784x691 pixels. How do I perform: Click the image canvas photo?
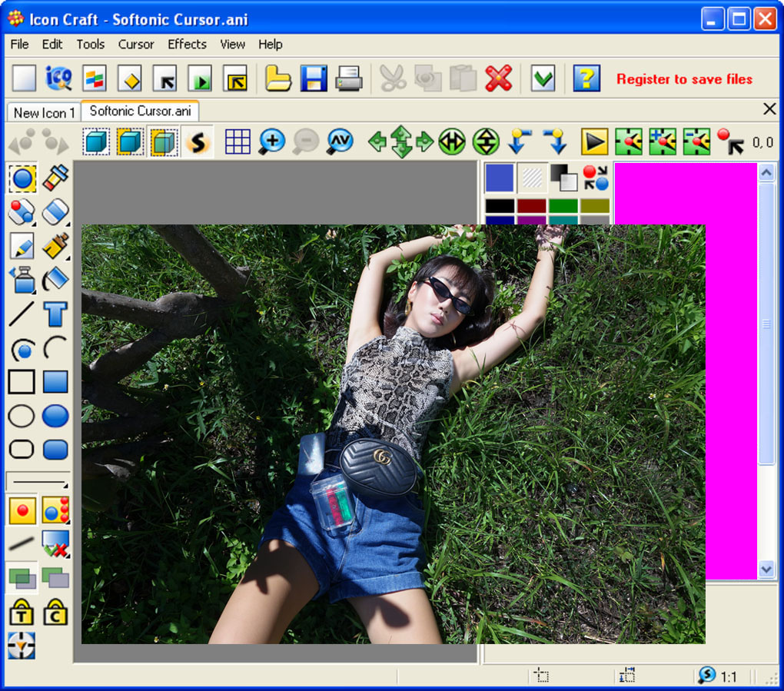(x=393, y=434)
